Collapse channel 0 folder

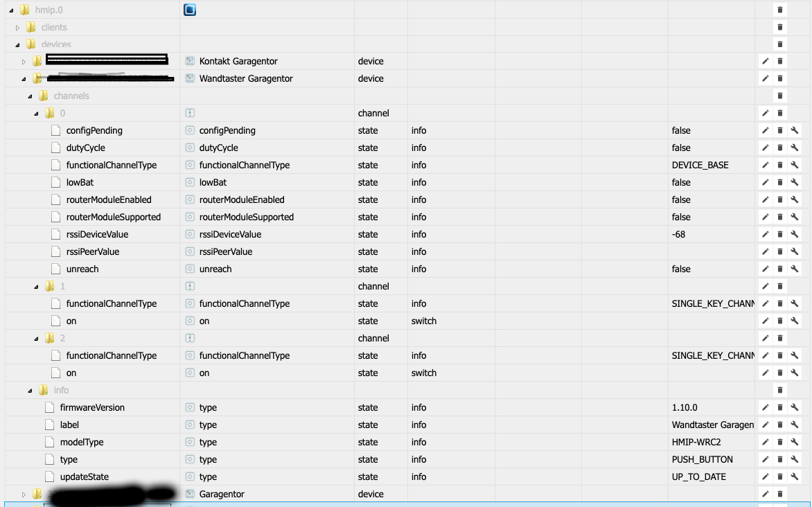click(36, 114)
